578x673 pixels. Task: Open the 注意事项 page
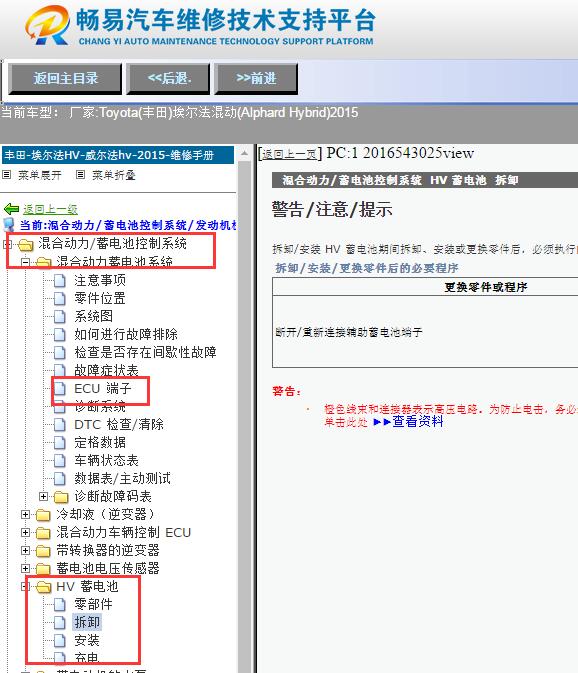point(100,280)
